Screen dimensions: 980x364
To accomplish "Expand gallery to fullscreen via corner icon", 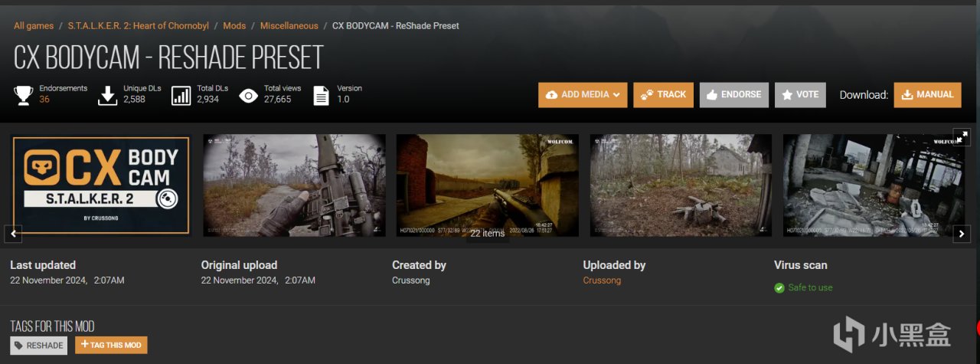I will 962,136.
